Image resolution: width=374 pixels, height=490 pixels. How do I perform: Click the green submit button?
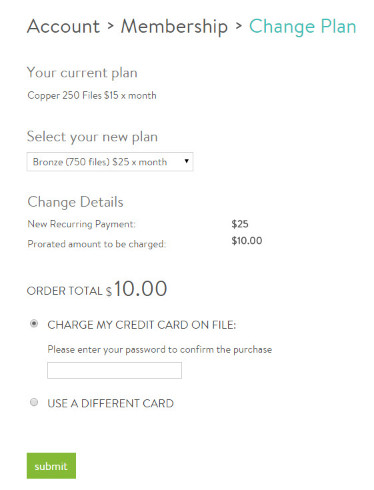click(x=51, y=466)
